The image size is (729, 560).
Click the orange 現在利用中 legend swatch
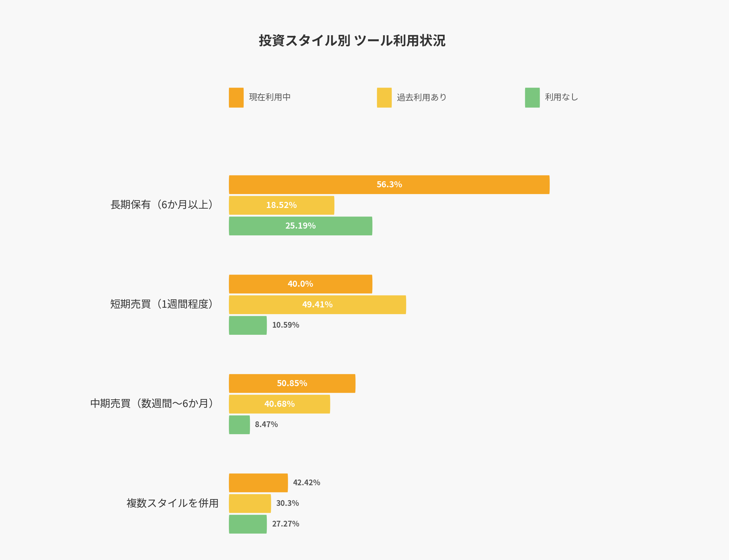click(236, 98)
